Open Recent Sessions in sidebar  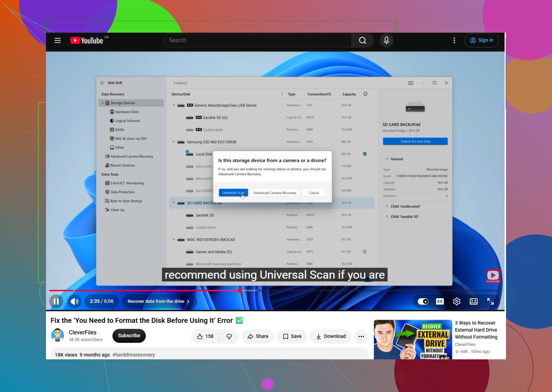coord(120,165)
